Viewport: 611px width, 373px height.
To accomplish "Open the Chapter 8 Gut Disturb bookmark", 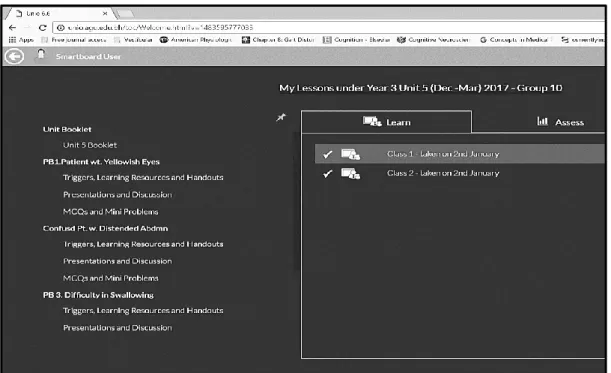I will click(278, 40).
